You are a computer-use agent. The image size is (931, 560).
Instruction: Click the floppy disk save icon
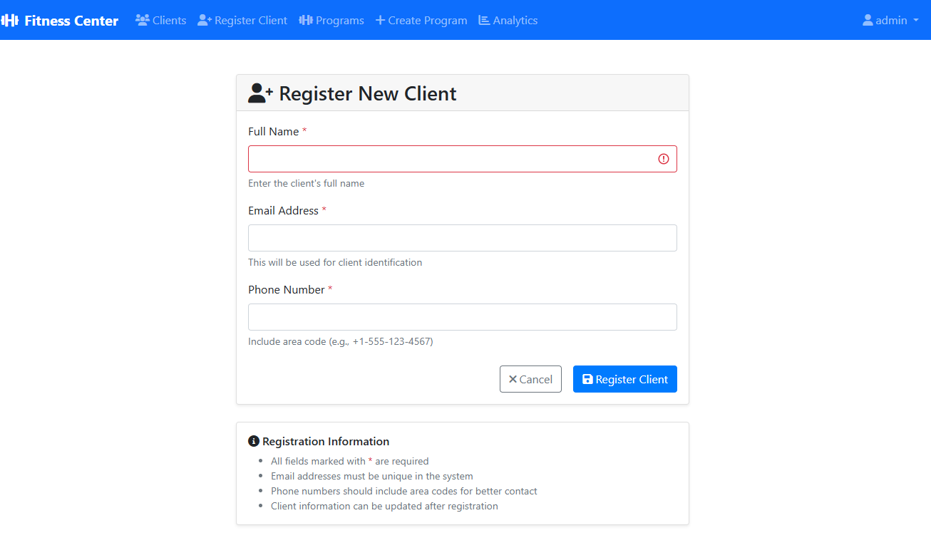click(x=587, y=380)
